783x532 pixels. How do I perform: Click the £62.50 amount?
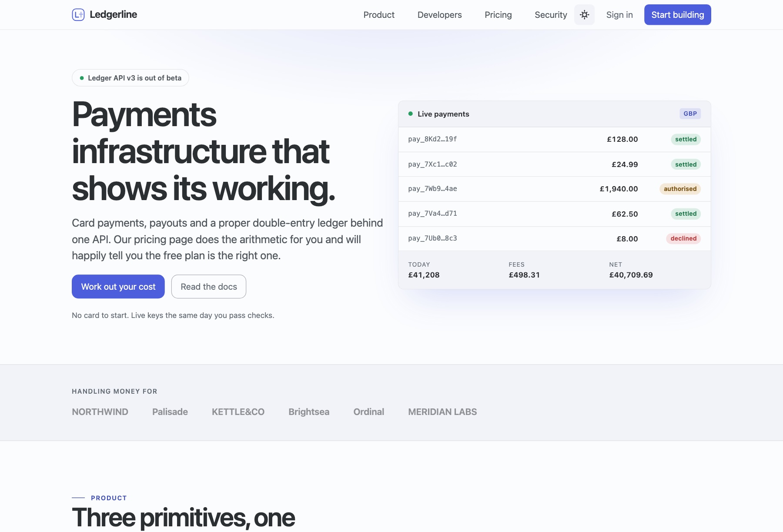click(x=625, y=214)
